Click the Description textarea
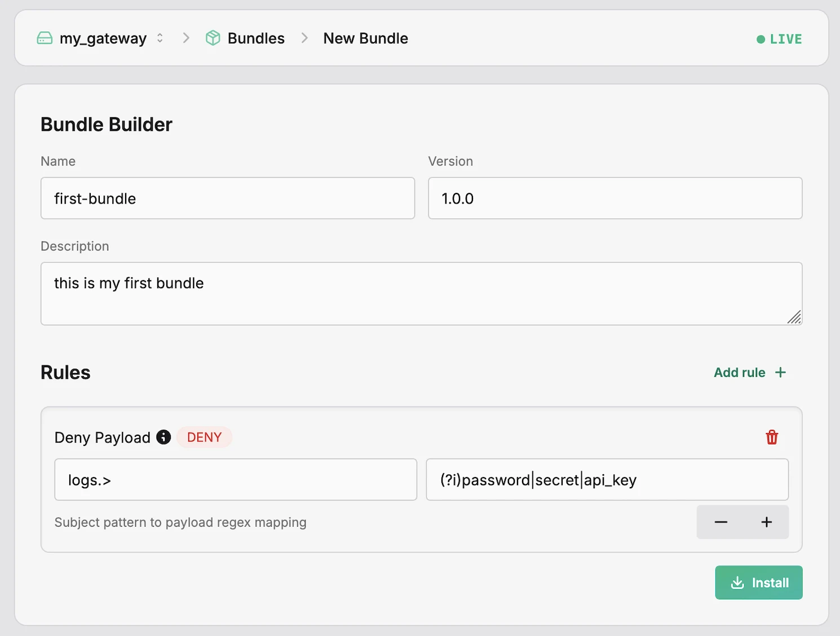The width and height of the screenshot is (840, 636). pyautogui.click(x=422, y=294)
